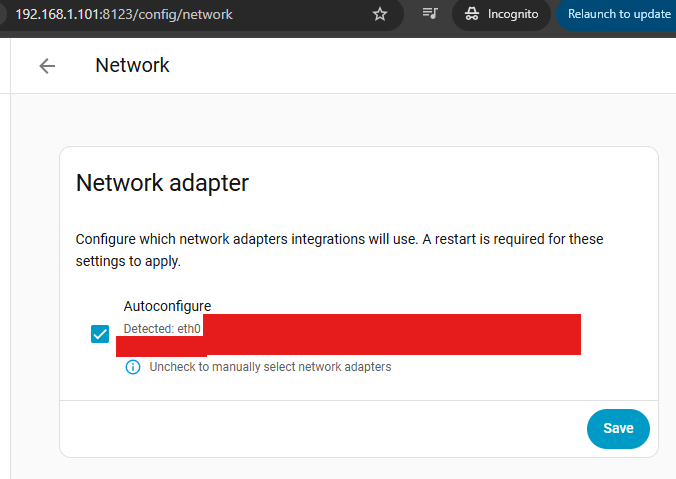Click the 'Uncheck to manually select' hint text
The width and height of the screenshot is (676, 479).
pyautogui.click(x=270, y=367)
